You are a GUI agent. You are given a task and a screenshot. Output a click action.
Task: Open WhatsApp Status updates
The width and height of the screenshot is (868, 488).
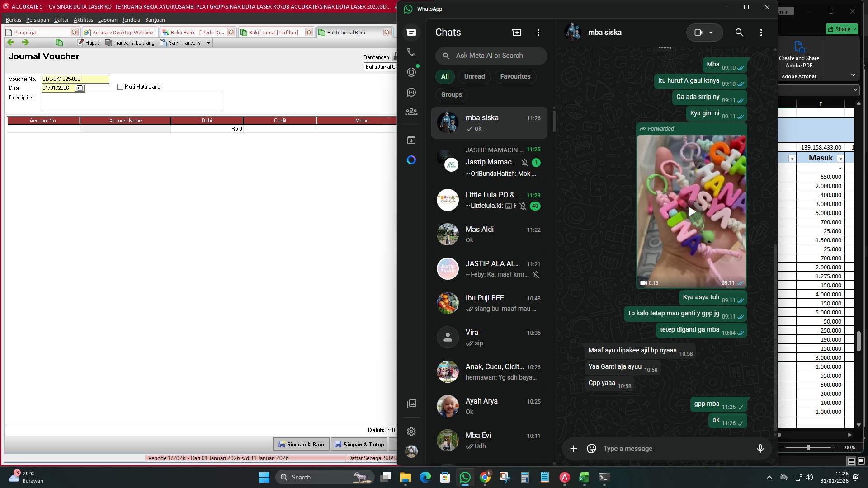click(x=411, y=72)
